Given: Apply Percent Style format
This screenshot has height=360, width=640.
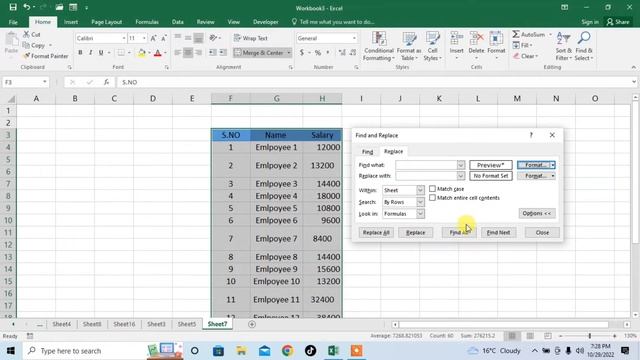Looking at the screenshot, I should pyautogui.click(x=318, y=53).
